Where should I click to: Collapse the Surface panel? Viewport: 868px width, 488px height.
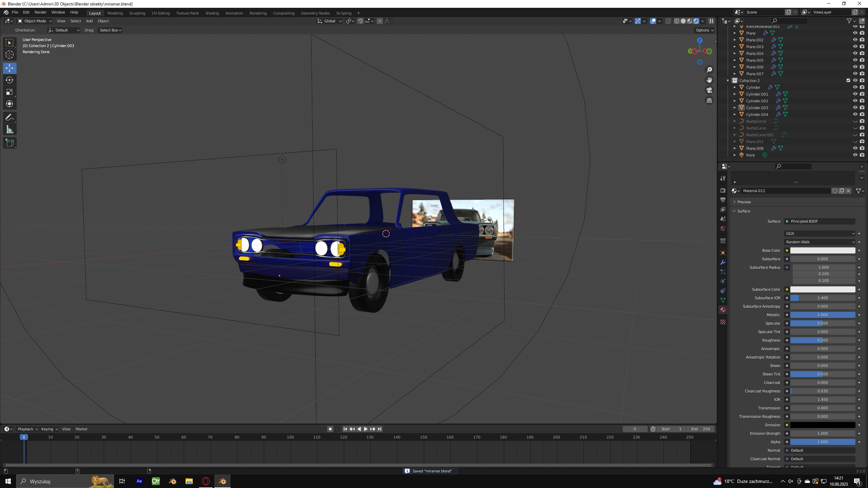(744, 211)
